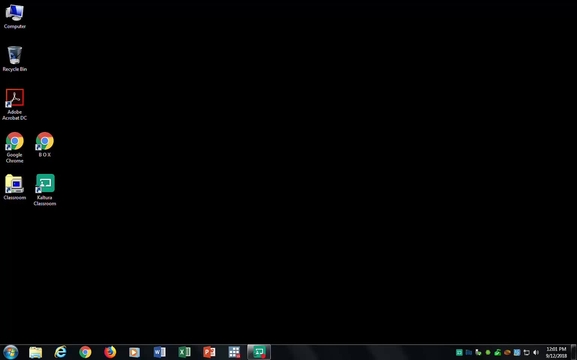This screenshot has width=577, height=360.
Task: Select the BOX Chrome shortcut on desktop
Action: (x=45, y=145)
